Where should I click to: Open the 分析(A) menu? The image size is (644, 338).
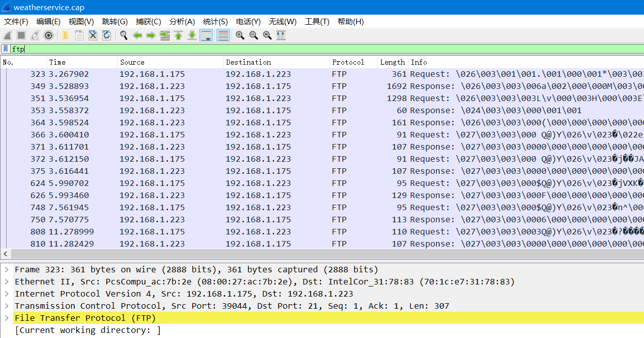182,22
